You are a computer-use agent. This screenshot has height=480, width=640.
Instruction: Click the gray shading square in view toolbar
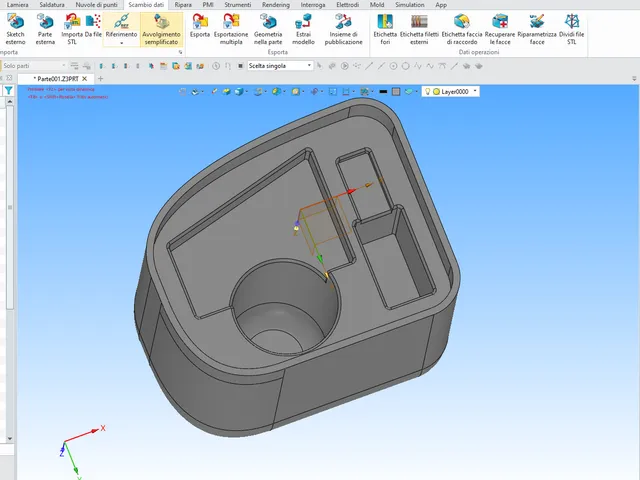tap(396, 92)
